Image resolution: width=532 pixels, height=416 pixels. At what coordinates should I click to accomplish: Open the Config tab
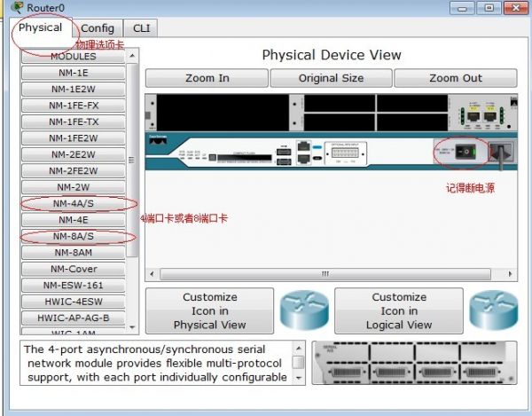(98, 28)
